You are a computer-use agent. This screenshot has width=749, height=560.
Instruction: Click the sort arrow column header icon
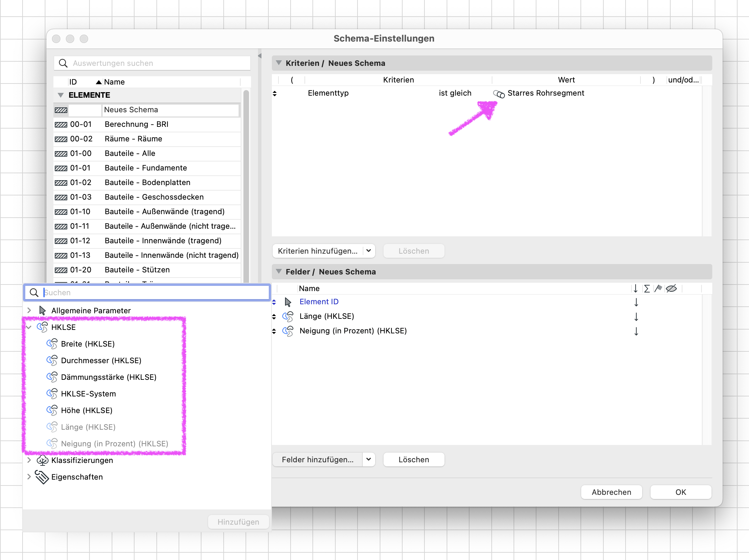click(x=635, y=289)
